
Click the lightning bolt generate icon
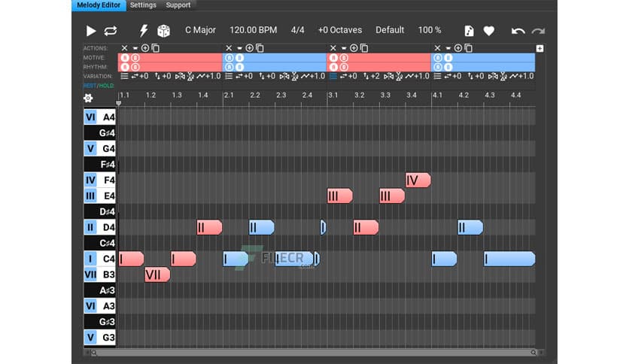144,31
